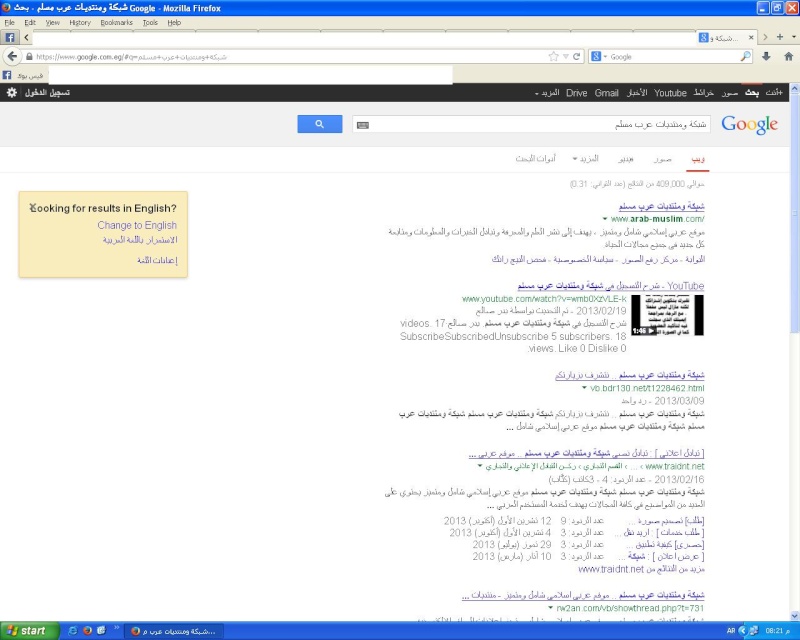Open options arrow beside vb.bdr130.net URL
Screen dimensions: 800x640
tap(585, 388)
